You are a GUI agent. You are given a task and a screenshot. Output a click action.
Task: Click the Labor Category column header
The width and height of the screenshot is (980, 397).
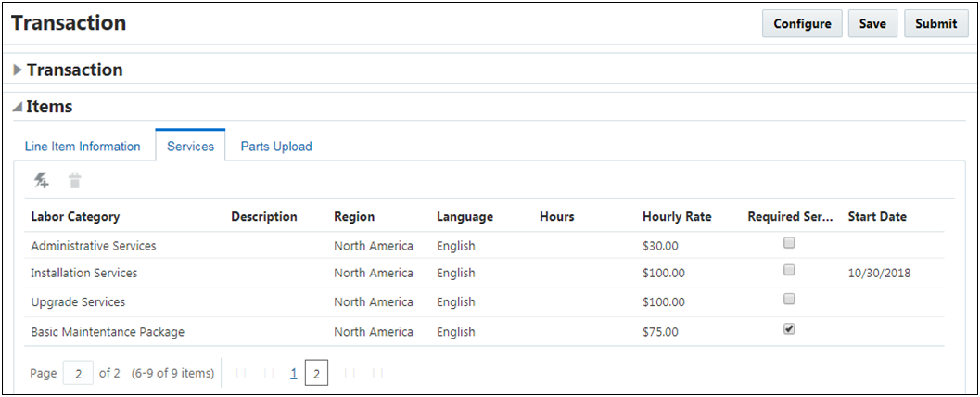point(75,217)
